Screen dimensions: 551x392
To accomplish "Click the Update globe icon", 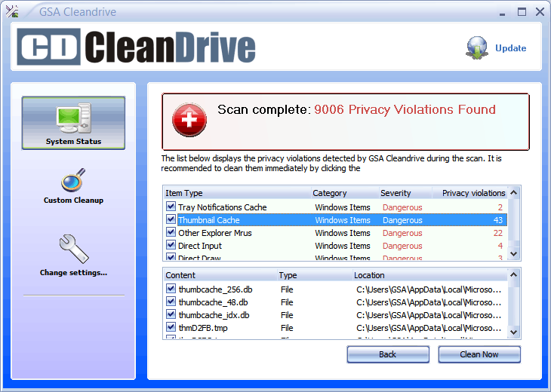I will pos(477,47).
